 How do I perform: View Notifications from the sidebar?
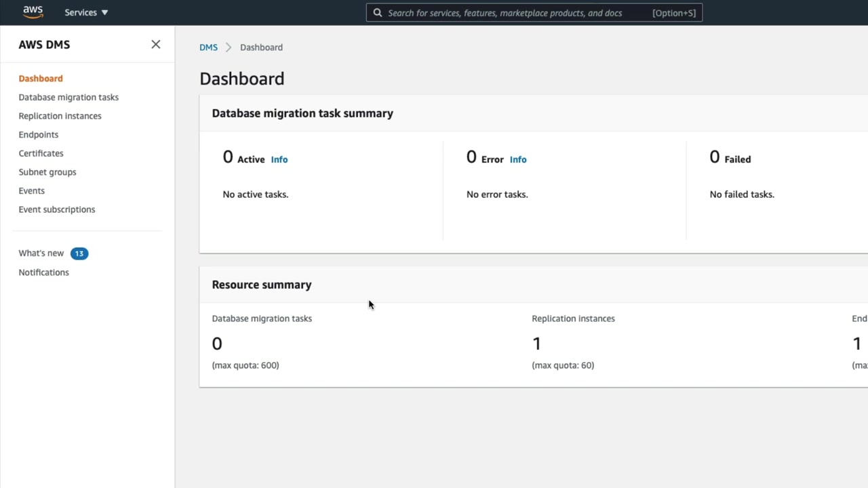click(43, 272)
